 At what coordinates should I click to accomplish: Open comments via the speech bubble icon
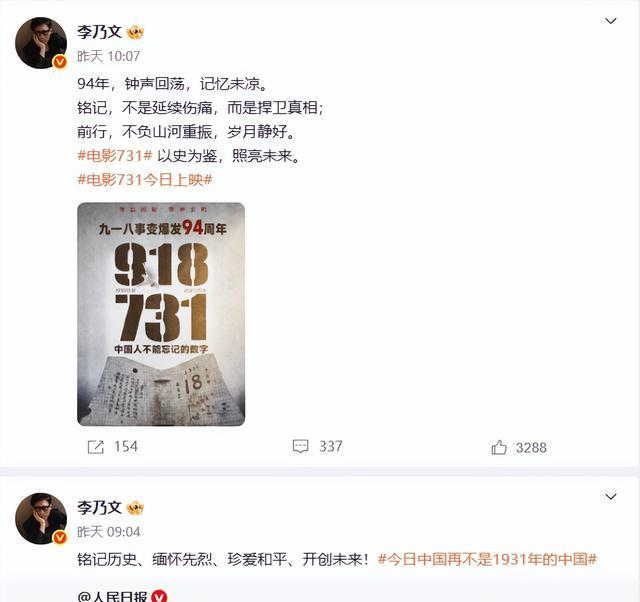click(300, 446)
